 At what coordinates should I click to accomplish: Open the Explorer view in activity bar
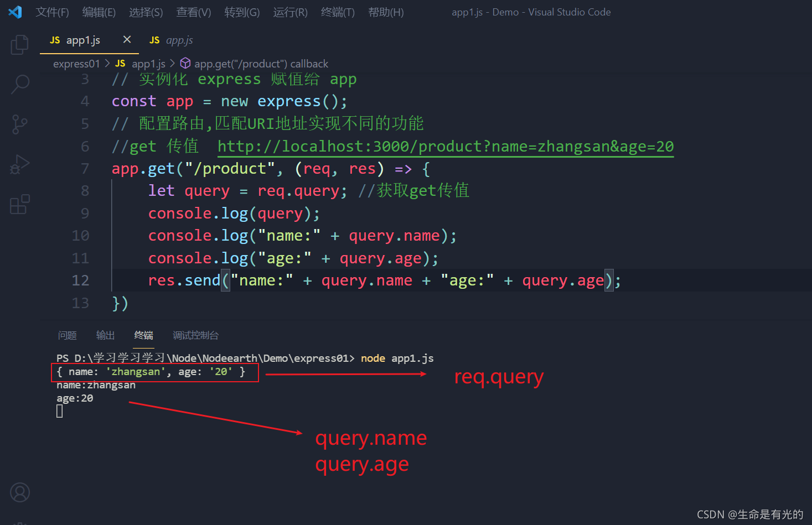tap(19, 44)
